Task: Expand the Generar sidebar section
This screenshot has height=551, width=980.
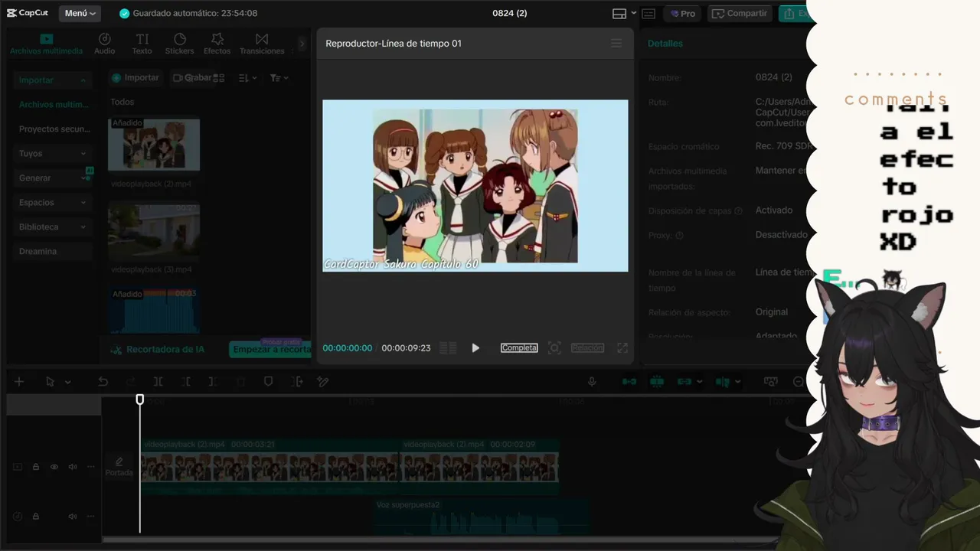Action: pos(53,178)
